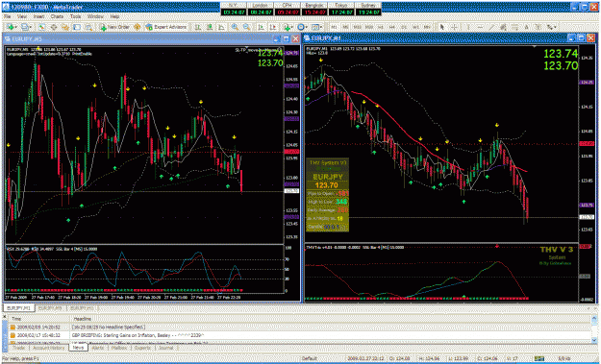Open the Profiles toolbar dropdown
Image resolution: width=601 pixels, height=364 pixels.
pos(26,27)
